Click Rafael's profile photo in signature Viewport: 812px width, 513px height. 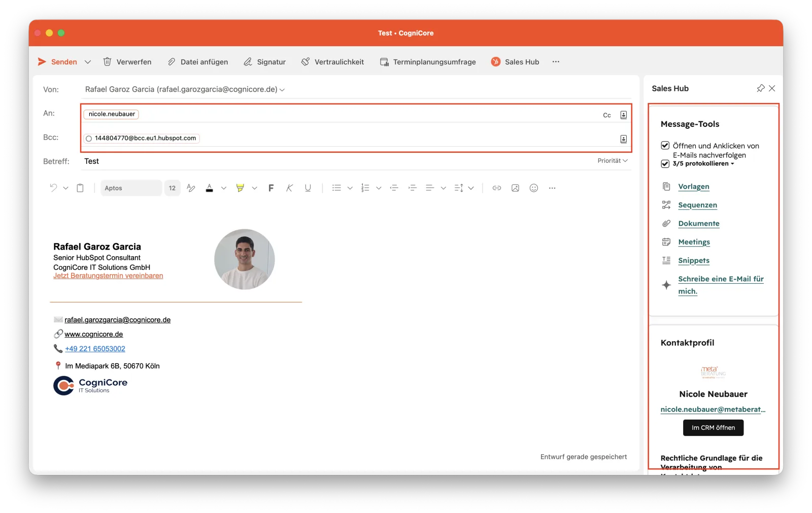[x=245, y=259]
